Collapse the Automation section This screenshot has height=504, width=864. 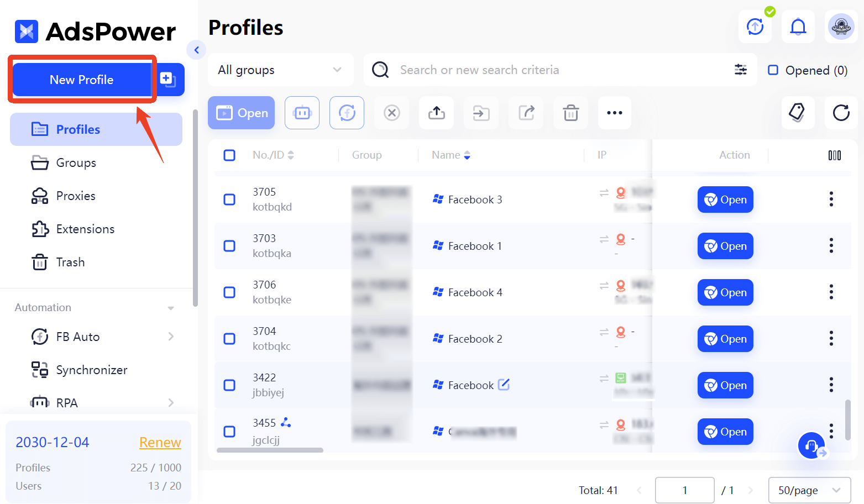[171, 308]
